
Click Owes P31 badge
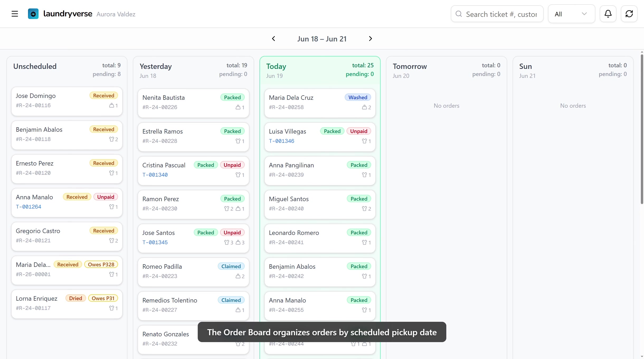click(x=103, y=298)
